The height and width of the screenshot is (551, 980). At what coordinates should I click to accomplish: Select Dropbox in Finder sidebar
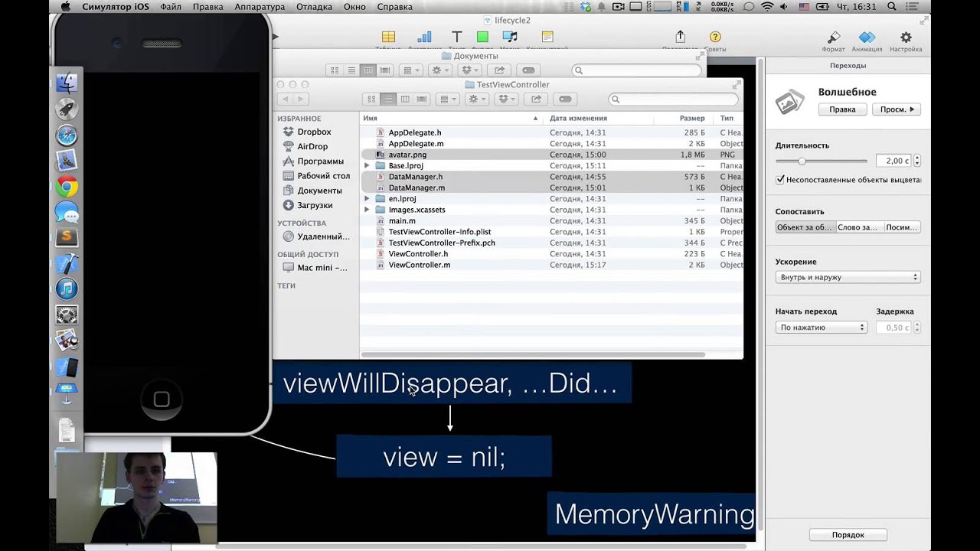(314, 132)
